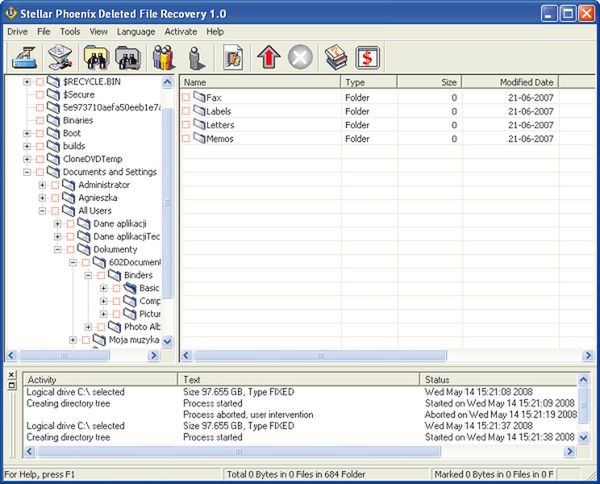Screen dimensions: 600x484
Task: Click the application icon in the title bar
Action: tap(10, 13)
